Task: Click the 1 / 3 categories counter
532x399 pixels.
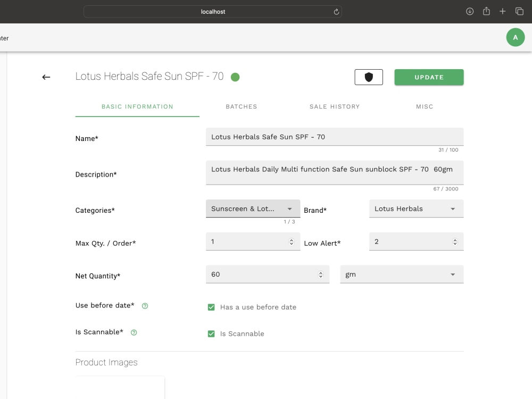Action: (289, 221)
